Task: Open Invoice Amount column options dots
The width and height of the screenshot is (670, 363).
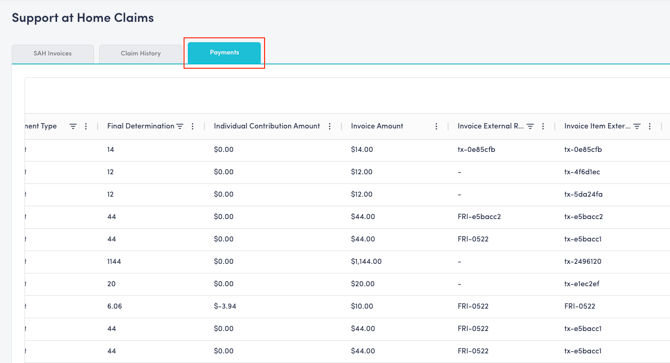Action: pos(436,126)
